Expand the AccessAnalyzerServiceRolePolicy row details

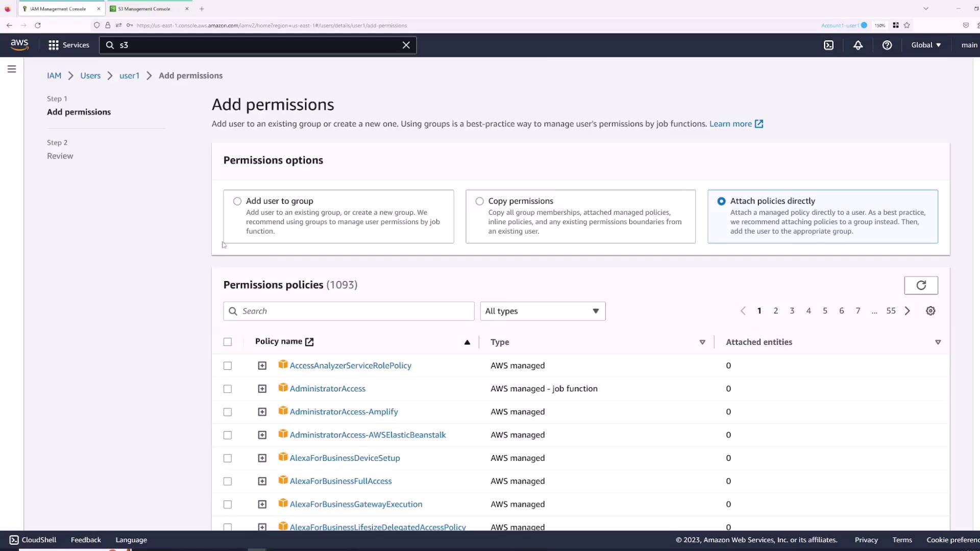pyautogui.click(x=262, y=366)
